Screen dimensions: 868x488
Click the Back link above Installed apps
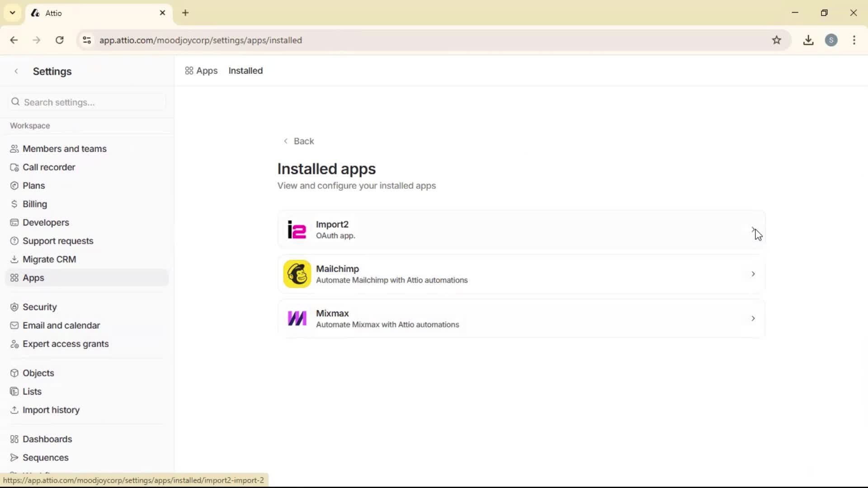point(298,141)
